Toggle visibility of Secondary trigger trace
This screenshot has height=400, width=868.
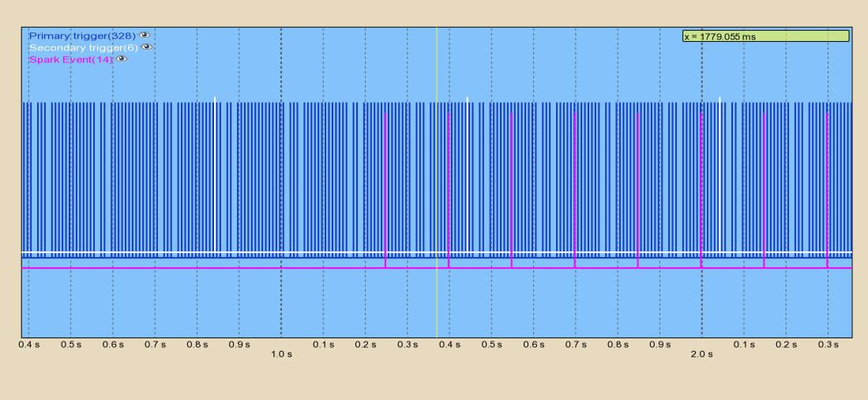pyautogui.click(x=146, y=47)
